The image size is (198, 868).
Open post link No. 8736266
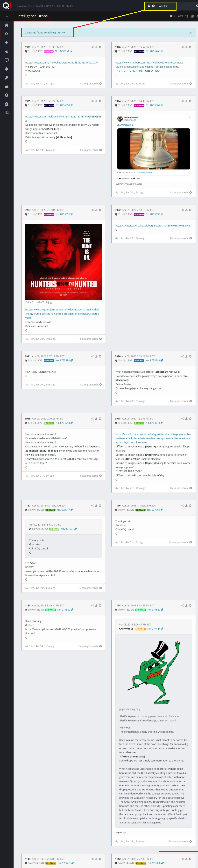tap(153, 51)
